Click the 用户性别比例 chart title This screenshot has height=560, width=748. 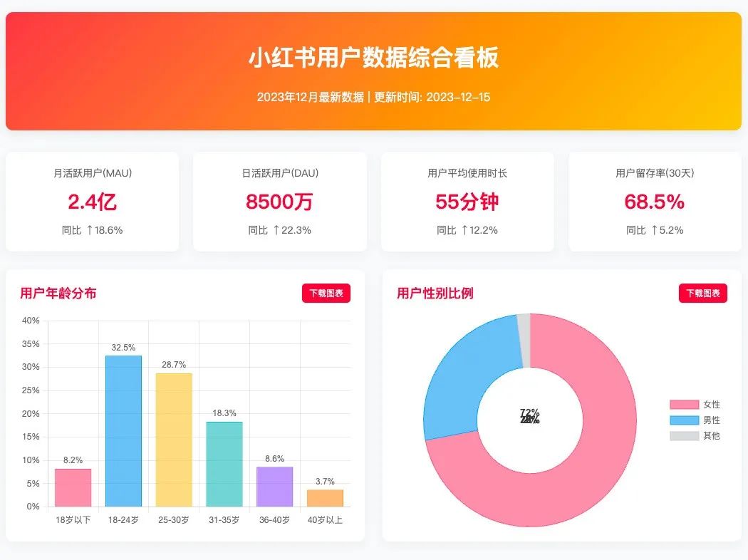435,293
